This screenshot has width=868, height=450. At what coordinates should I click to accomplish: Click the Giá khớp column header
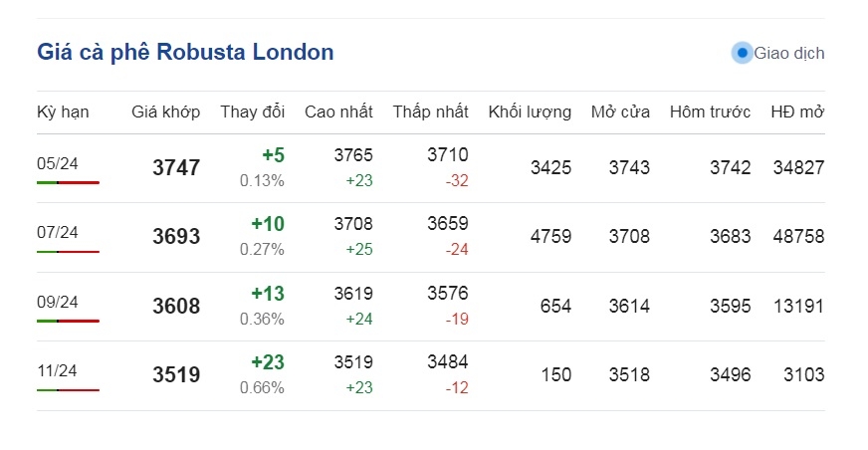(x=166, y=112)
